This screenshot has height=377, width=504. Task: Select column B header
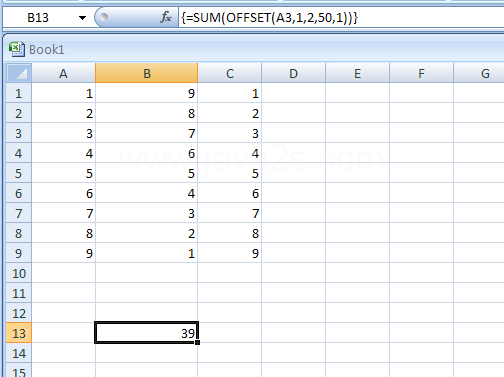click(147, 73)
